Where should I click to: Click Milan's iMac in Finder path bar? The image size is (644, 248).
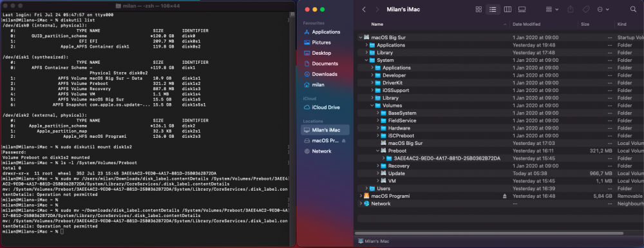point(374,241)
